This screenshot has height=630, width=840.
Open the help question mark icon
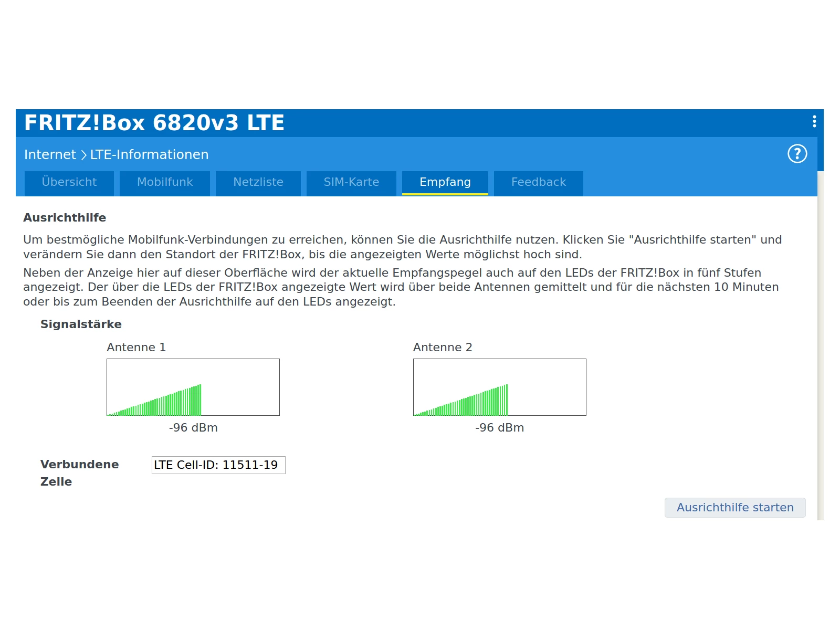797,154
